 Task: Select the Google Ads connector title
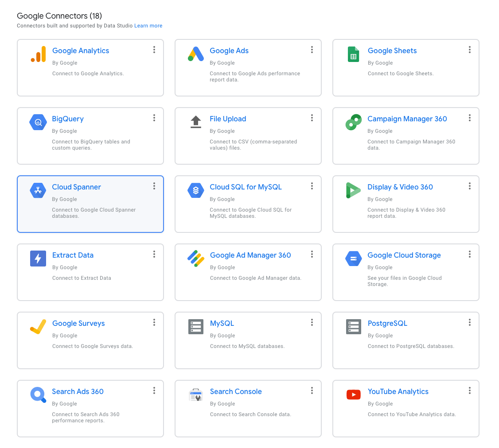click(x=229, y=51)
